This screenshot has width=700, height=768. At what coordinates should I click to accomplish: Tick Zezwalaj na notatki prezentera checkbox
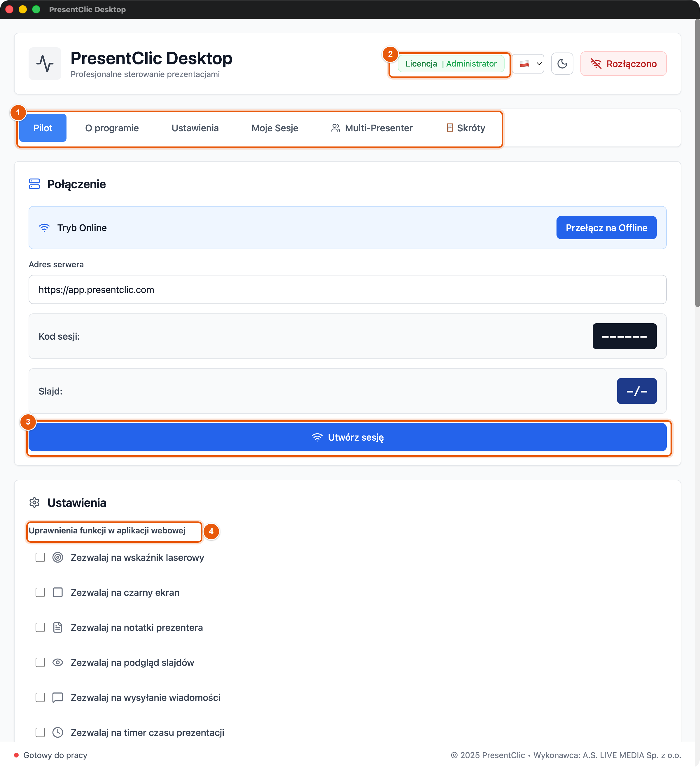(40, 627)
